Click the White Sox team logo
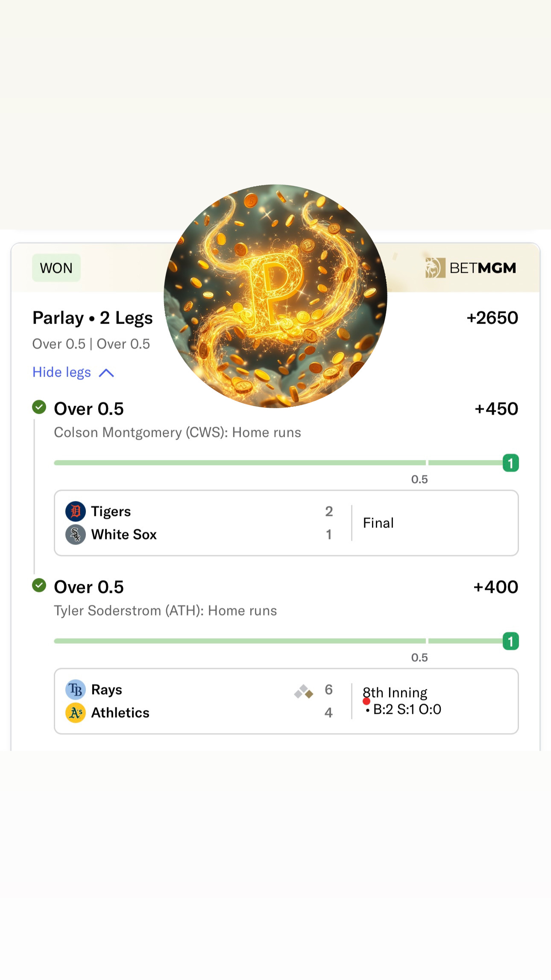This screenshot has width=551, height=980. click(76, 534)
